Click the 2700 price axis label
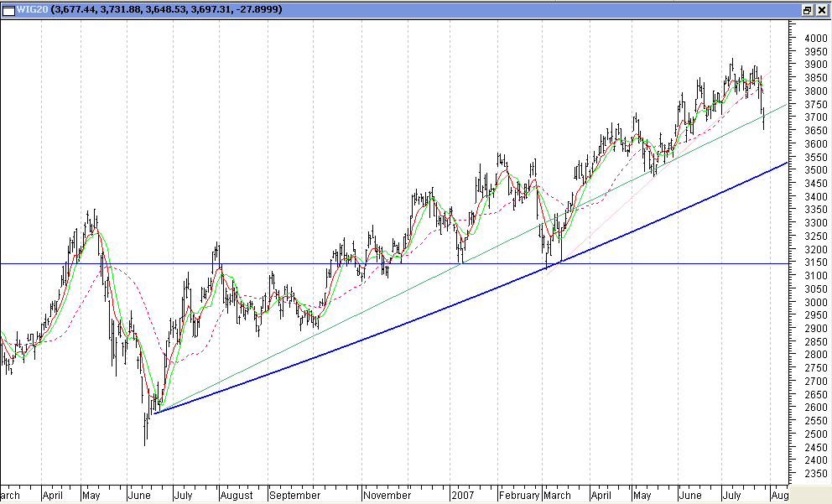 point(815,382)
